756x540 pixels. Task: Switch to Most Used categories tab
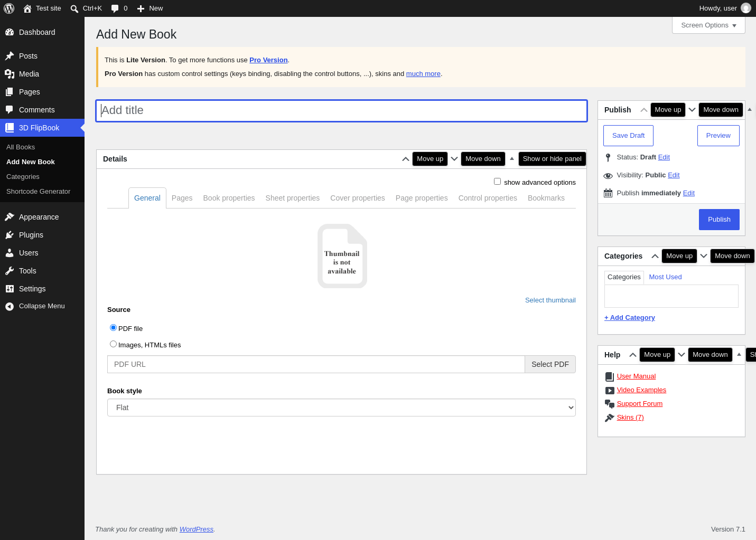pos(665,277)
